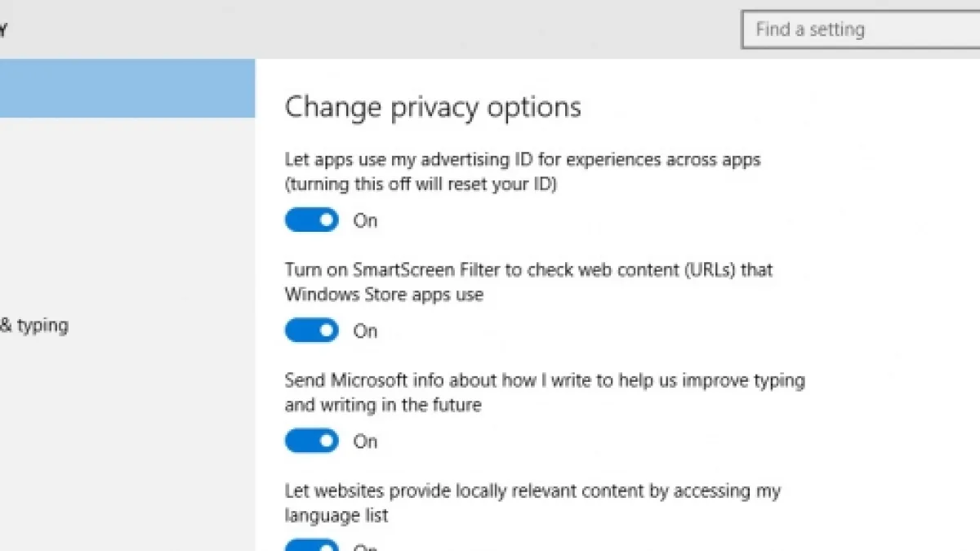This screenshot has width=980, height=551.
Task: Click the 'Windows Store apps use' text line
Action: 384,295
